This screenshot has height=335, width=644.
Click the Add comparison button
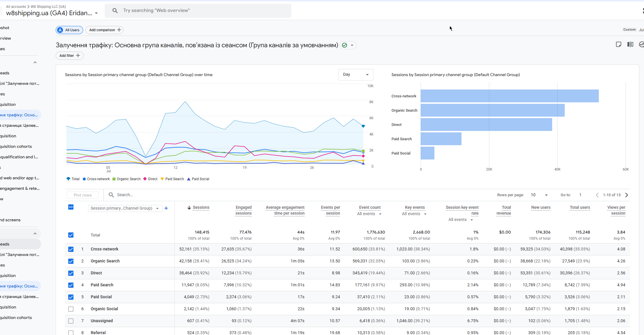point(104,30)
